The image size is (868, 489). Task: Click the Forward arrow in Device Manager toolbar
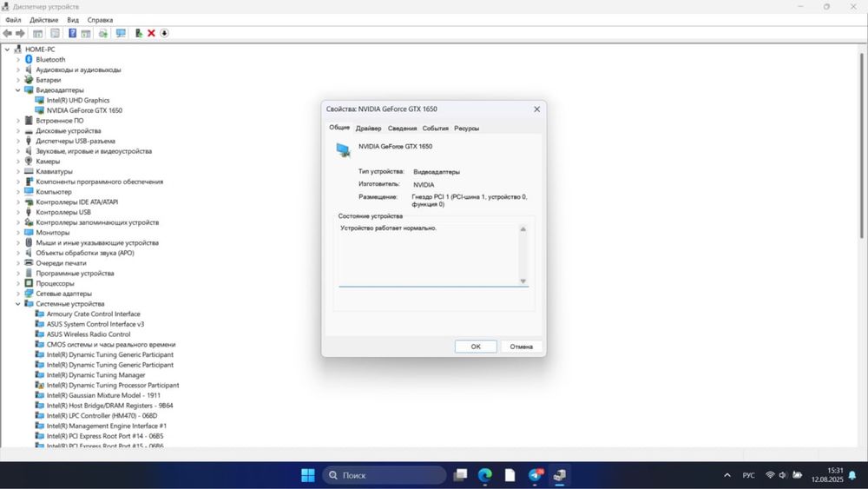(x=21, y=33)
